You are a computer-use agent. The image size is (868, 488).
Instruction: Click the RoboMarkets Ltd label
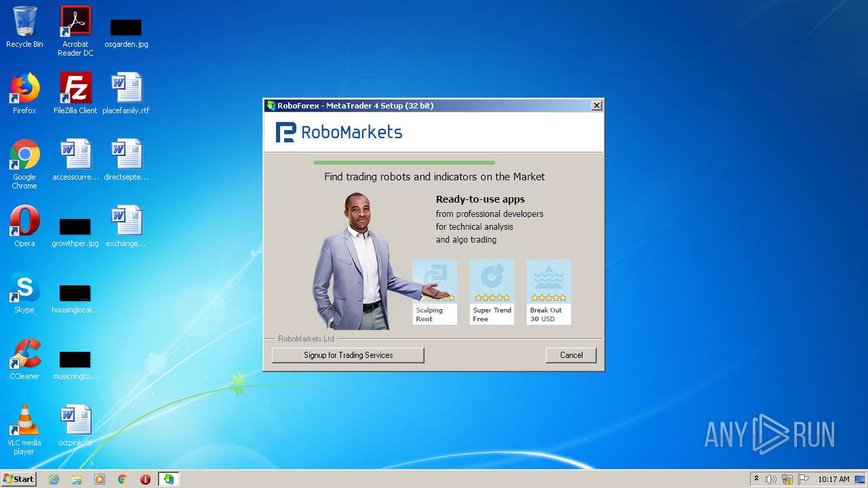click(x=306, y=339)
